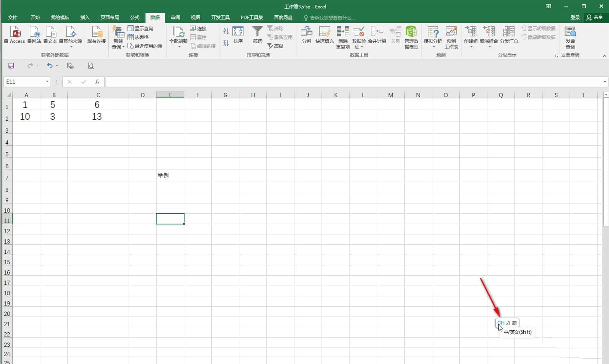Image resolution: width=609 pixels, height=364 pixels.
Task: Switch to Insert (插入) tab
Action: point(85,18)
